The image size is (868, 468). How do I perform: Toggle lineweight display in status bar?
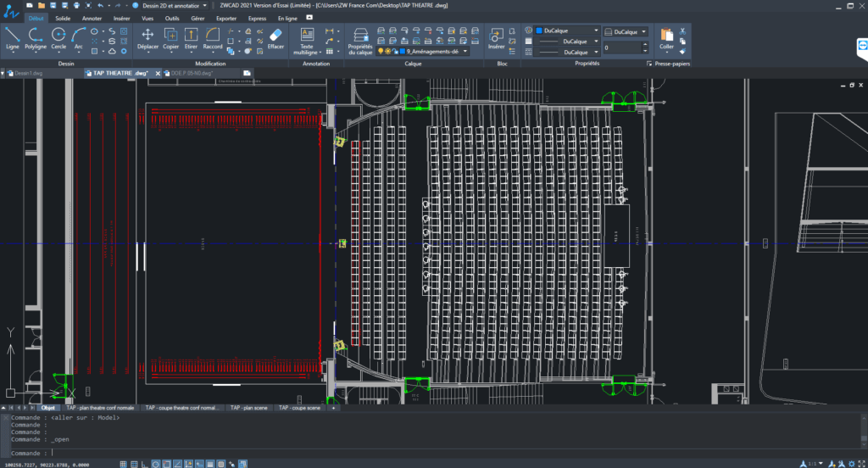[x=210, y=464]
